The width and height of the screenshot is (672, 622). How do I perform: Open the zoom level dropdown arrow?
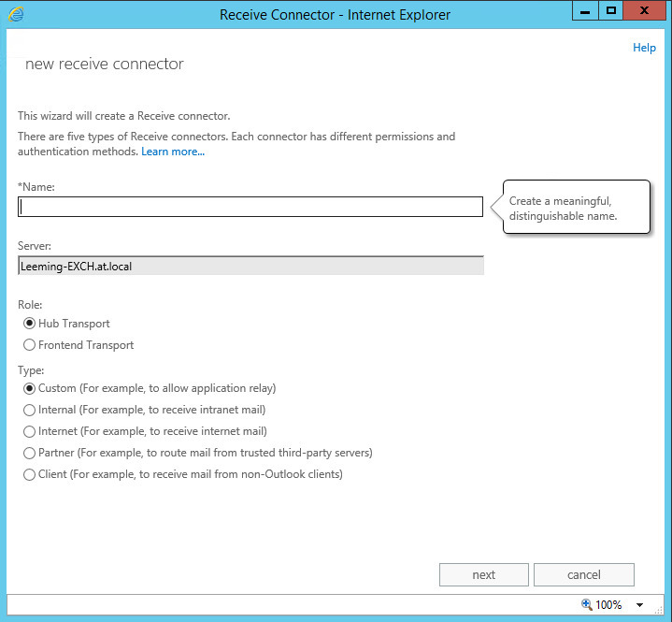639,605
